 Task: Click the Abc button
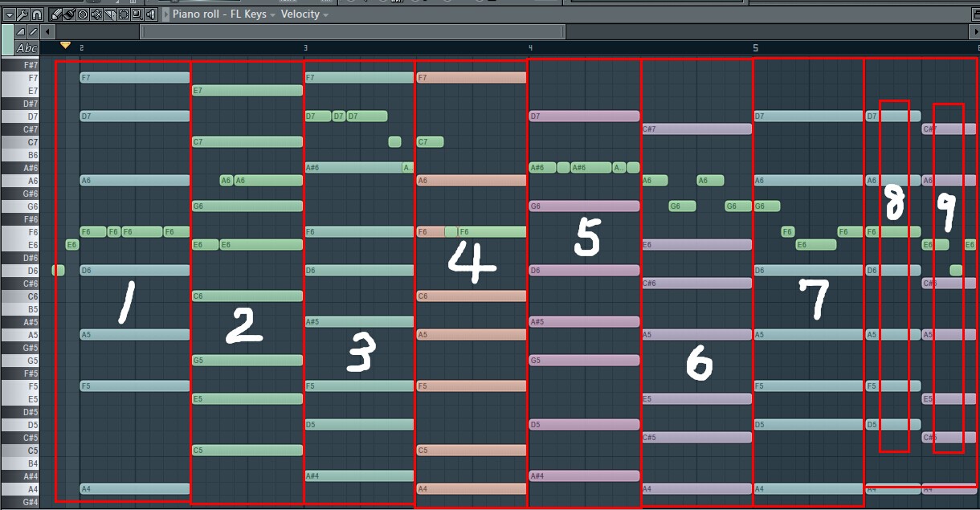pyautogui.click(x=27, y=48)
